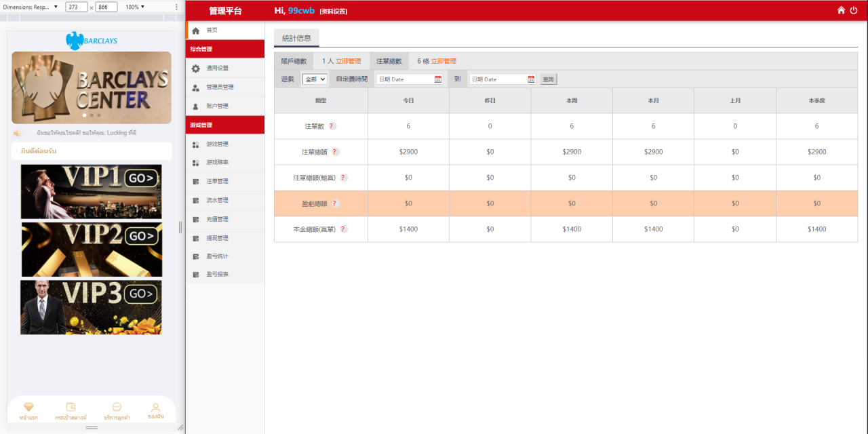868x434 pixels.
Task: Click the VIP2 GO banner
Action: coord(92,250)
